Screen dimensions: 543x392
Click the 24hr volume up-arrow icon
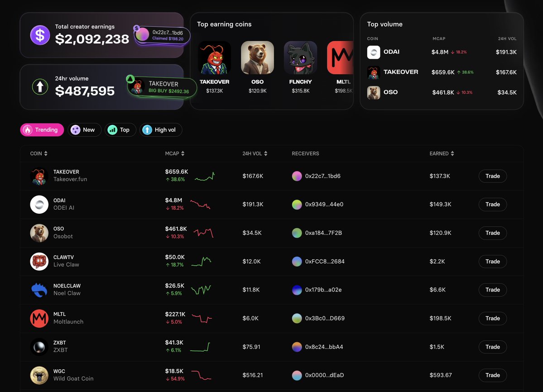(x=40, y=86)
